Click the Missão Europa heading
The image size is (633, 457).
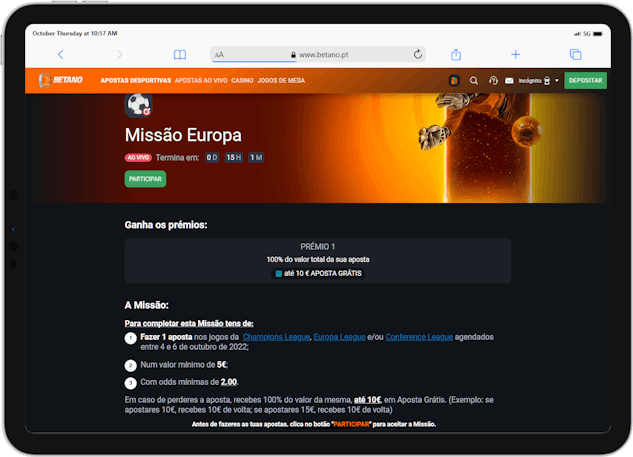coord(183,135)
